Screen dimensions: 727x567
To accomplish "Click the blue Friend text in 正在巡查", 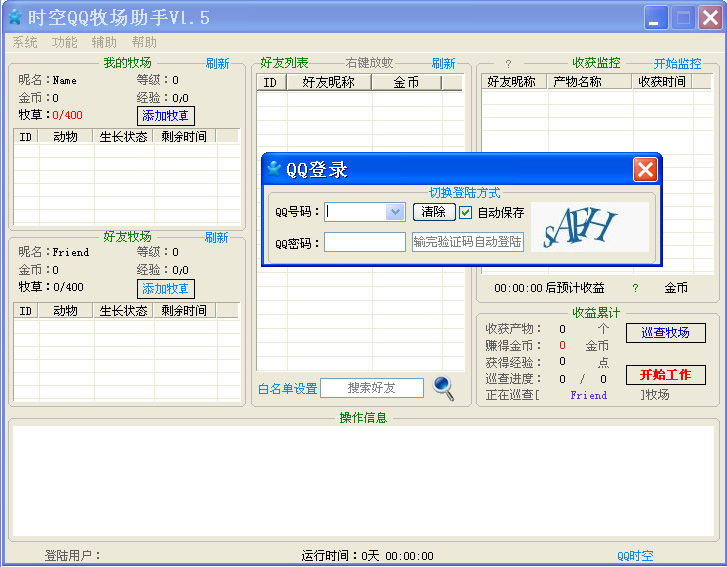I will (588, 395).
